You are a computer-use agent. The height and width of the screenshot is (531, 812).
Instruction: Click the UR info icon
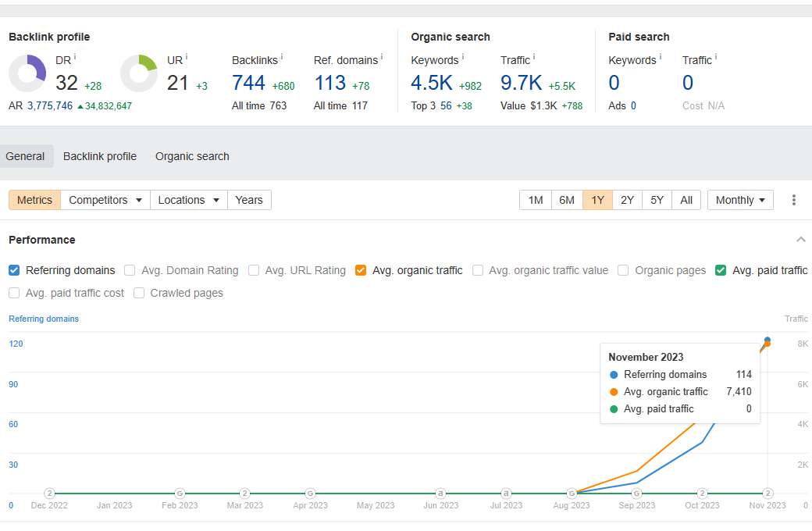187,56
